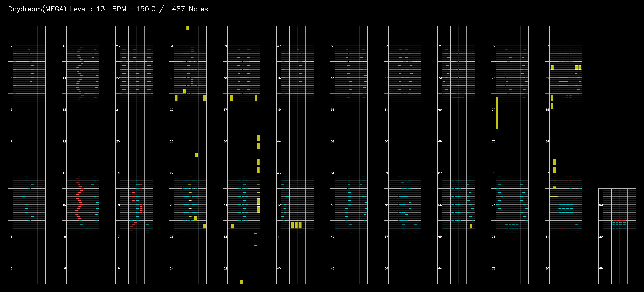Select measure label "21"

pyautogui.click(x=118, y=110)
